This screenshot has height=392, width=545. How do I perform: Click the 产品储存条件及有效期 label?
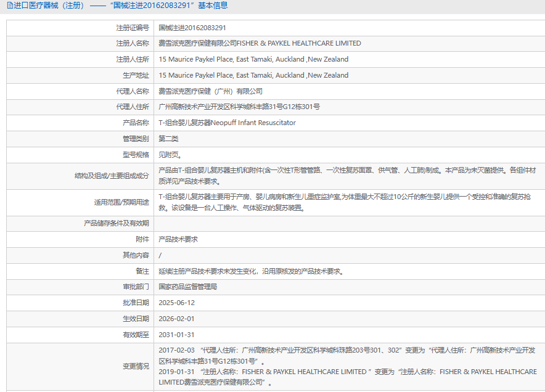click(x=116, y=224)
